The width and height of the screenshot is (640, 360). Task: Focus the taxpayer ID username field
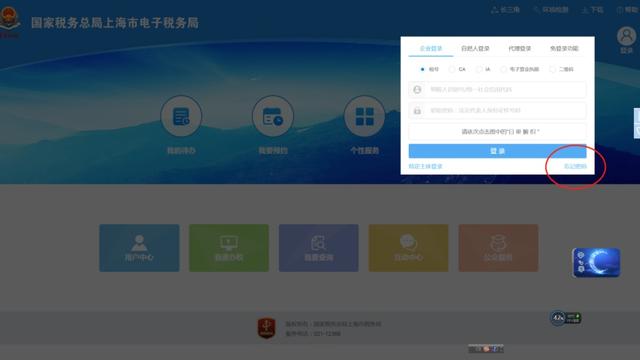[498, 89]
